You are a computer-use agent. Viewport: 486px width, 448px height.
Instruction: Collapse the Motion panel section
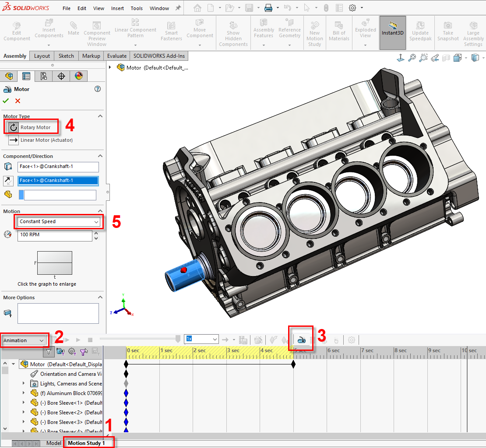click(100, 211)
